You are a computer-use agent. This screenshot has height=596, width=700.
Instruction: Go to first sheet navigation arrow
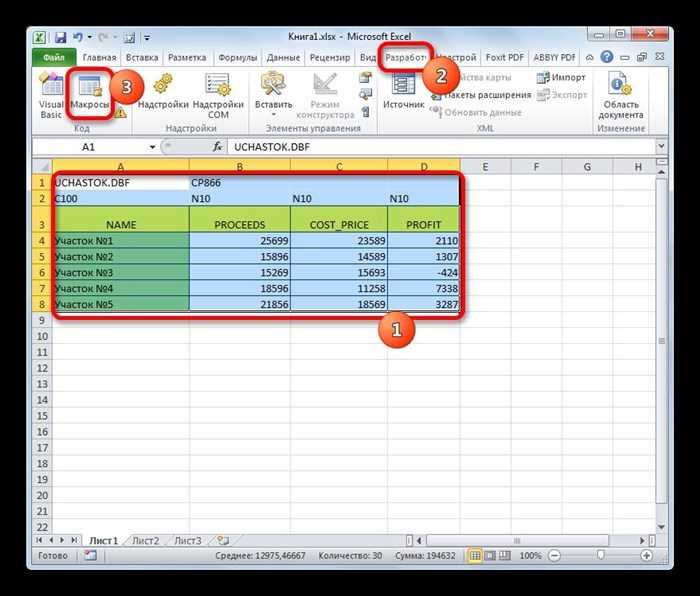pyautogui.click(x=39, y=540)
